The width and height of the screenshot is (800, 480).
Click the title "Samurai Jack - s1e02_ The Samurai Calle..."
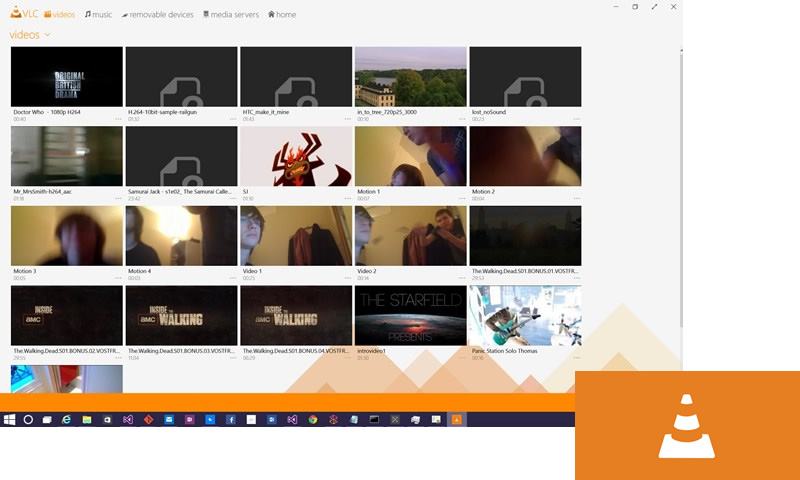pyautogui.click(x=180, y=191)
